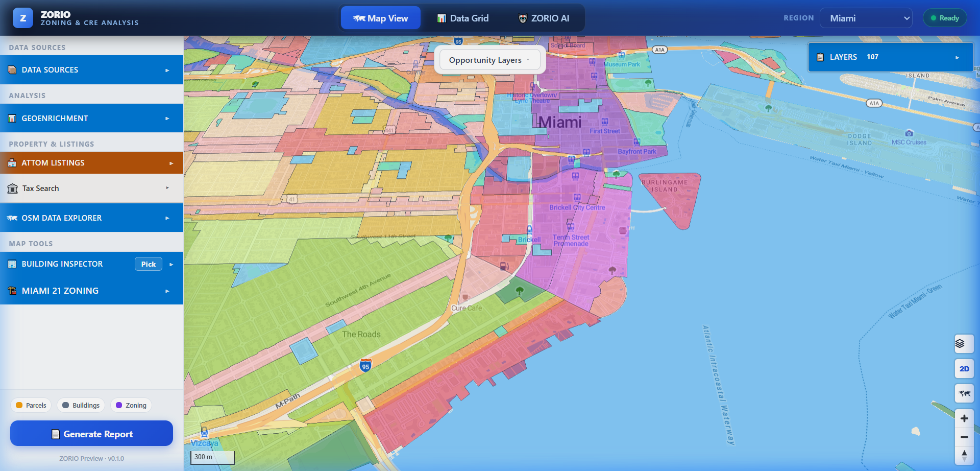Click the Tax Search bank icon

13,189
